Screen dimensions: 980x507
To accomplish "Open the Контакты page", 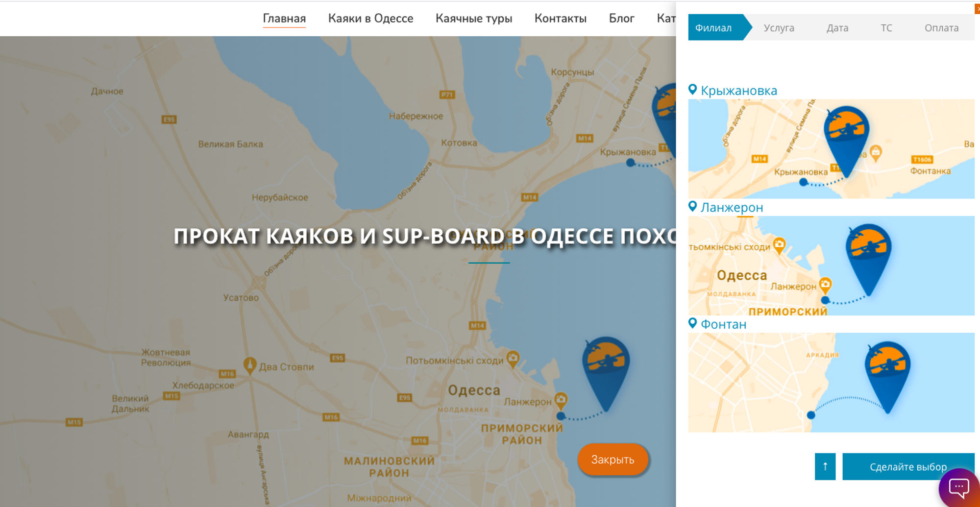I will click(x=560, y=19).
